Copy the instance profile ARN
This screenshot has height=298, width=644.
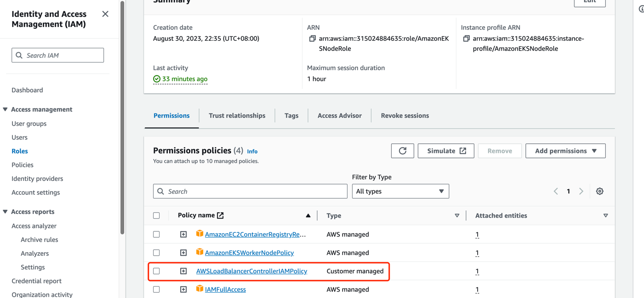466,39
